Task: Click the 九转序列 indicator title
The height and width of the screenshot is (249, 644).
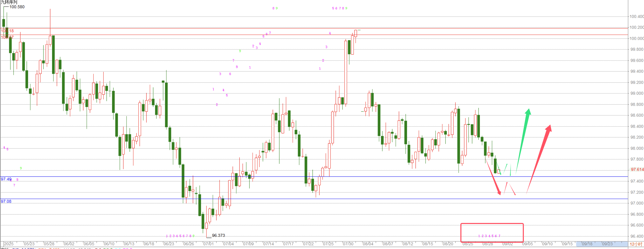Action: [x=9, y=2]
